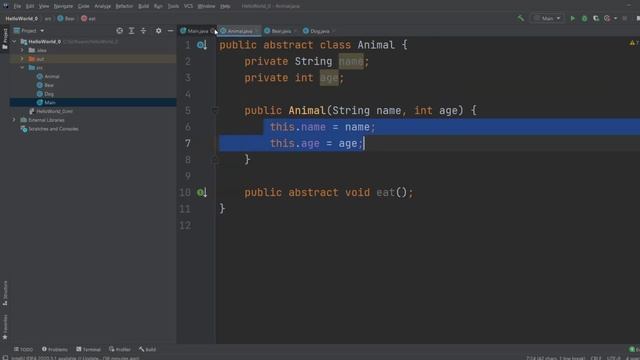The width and height of the screenshot is (640, 360).
Task: Open Problems tool window
Action: (55, 349)
